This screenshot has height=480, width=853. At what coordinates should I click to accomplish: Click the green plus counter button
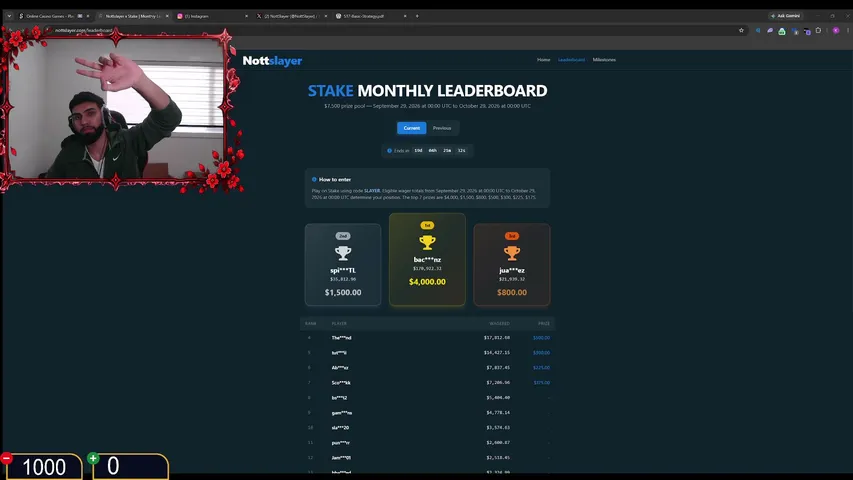(93, 458)
